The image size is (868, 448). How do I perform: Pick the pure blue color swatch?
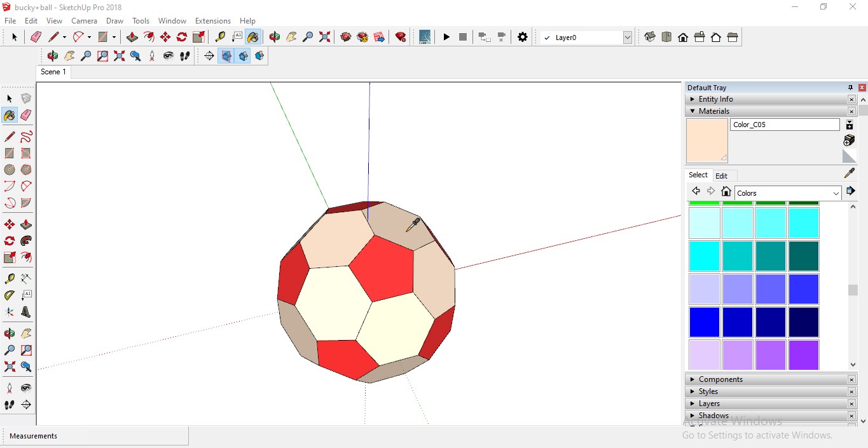coord(705,322)
